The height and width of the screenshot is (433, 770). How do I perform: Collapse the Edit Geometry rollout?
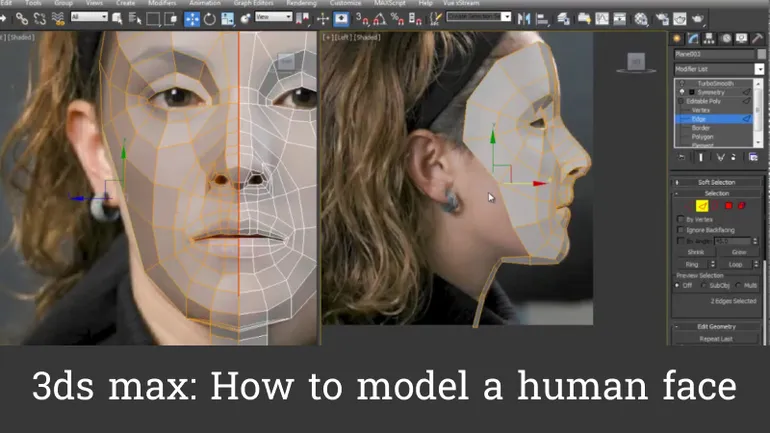pos(716,326)
